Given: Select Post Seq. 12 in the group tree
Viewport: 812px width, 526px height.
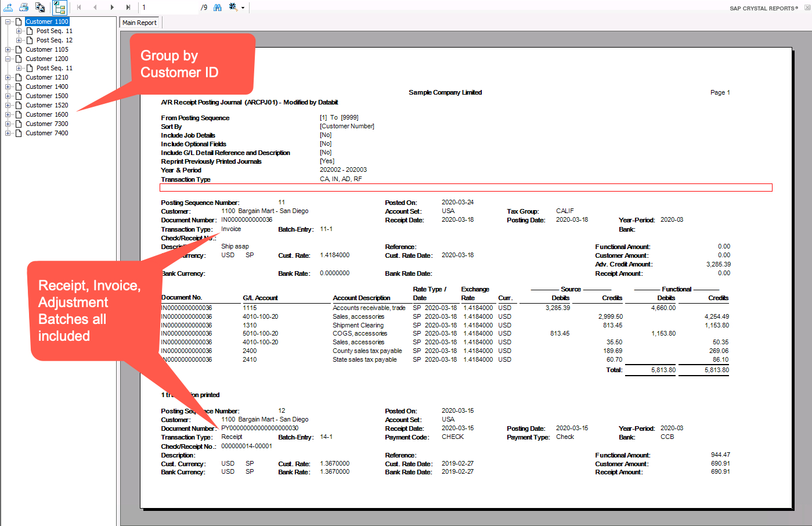Looking at the screenshot, I should point(55,40).
